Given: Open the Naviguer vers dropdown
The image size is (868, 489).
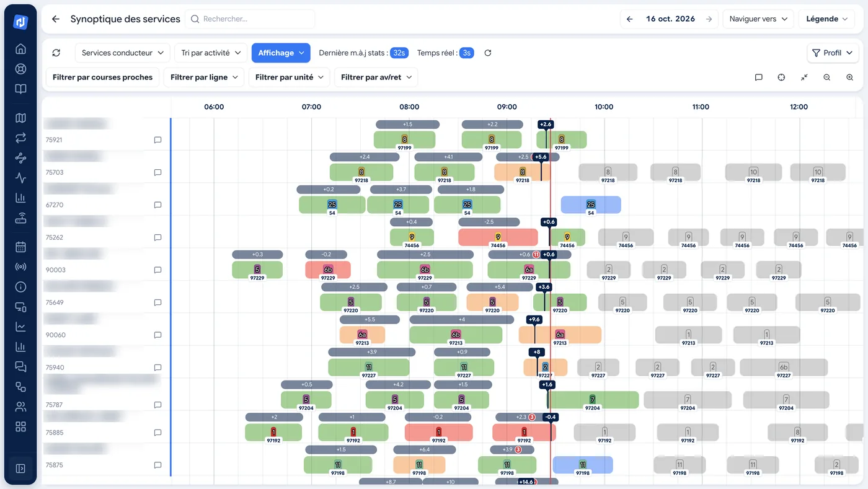Looking at the screenshot, I should point(758,19).
